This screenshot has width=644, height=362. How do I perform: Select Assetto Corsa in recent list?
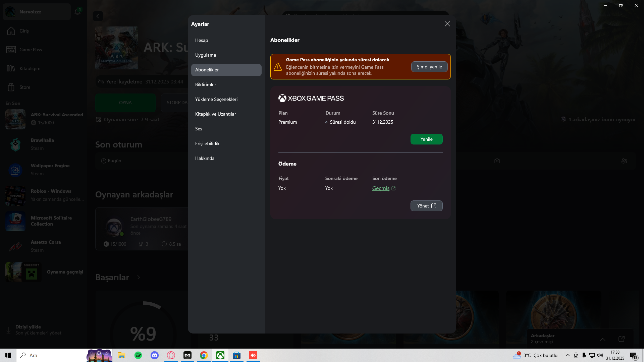(x=44, y=246)
